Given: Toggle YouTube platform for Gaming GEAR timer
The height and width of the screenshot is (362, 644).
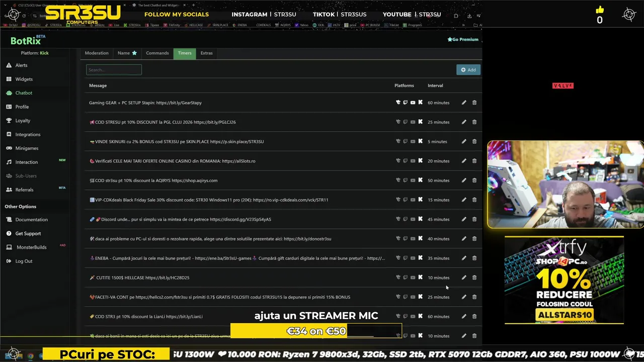Looking at the screenshot, I should click(x=413, y=103).
